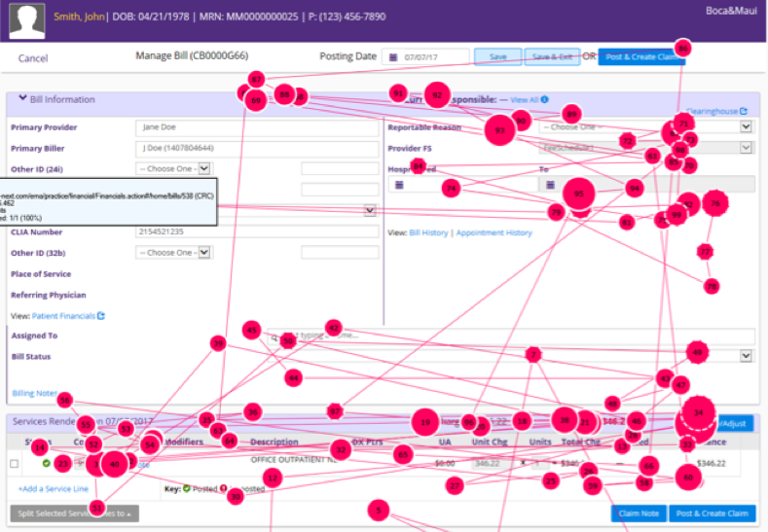The image size is (768, 532).
Task: Open the Provider FS dropdown
Action: (645, 147)
